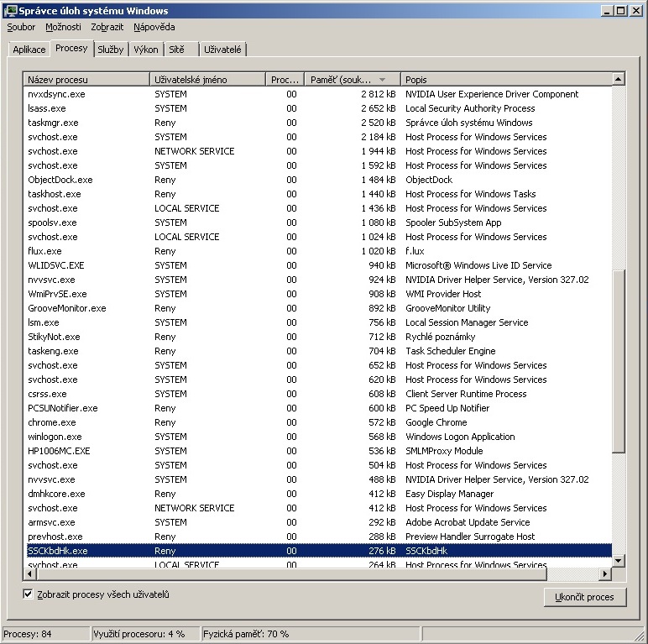Select the taskeng.exe process row
Image resolution: width=648 pixels, height=644 pixels.
point(317,351)
